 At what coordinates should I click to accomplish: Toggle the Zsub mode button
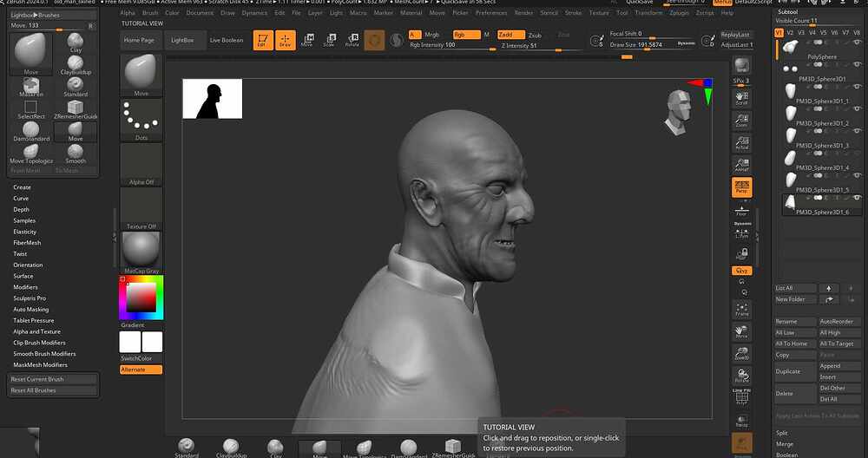[535, 35]
